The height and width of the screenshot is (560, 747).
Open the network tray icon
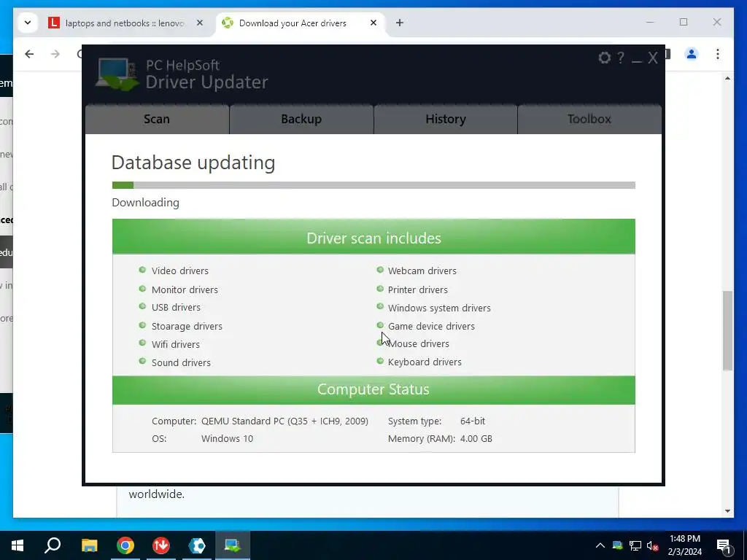point(635,545)
